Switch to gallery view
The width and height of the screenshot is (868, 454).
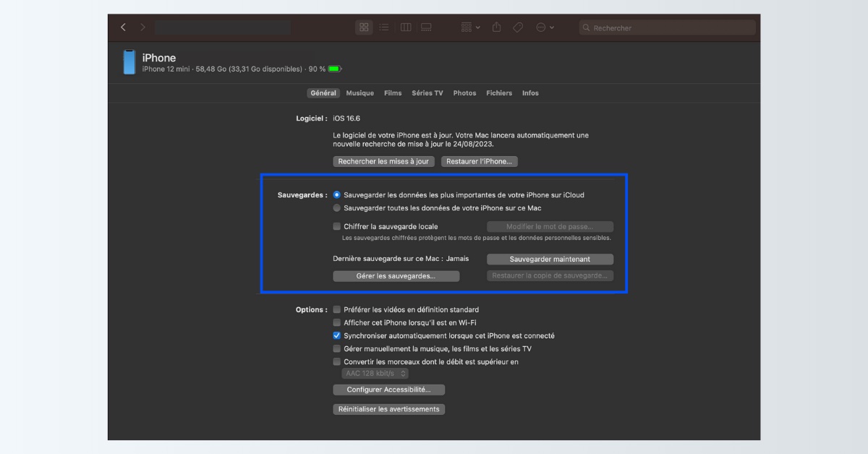[426, 27]
